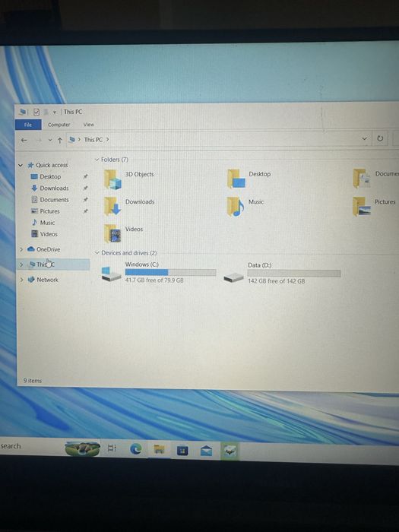This screenshot has height=532, width=399.
Task: Open the Computer ribbon tab
Action: click(x=59, y=125)
